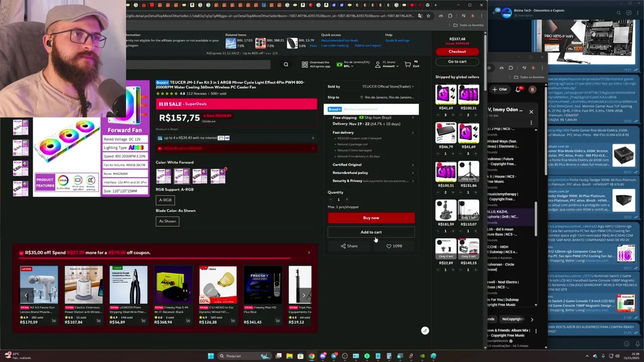
Task: Expand the installments with no interest row
Action: point(235,138)
